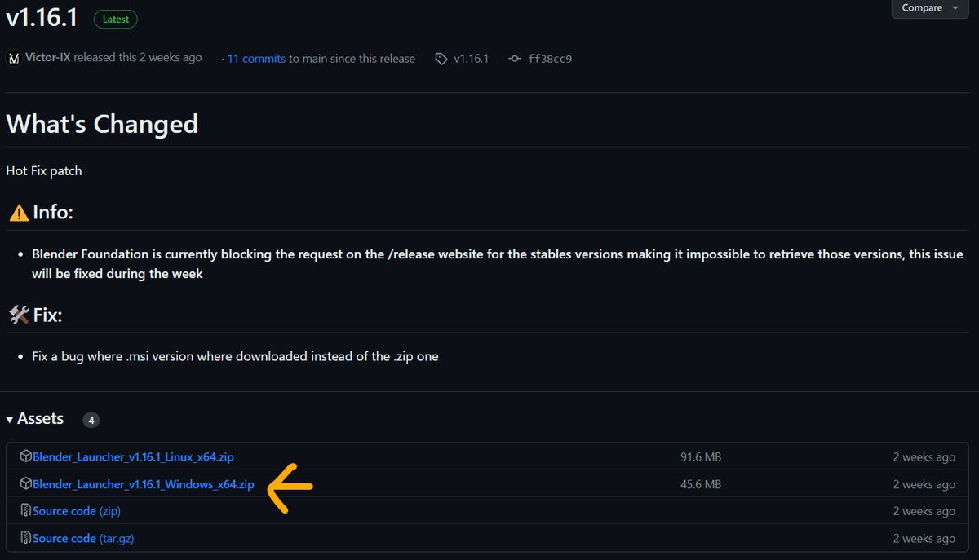The width and height of the screenshot is (979, 560).
Task: Click the Linux asset's 2 weeks ago timestamp
Action: 924,457
